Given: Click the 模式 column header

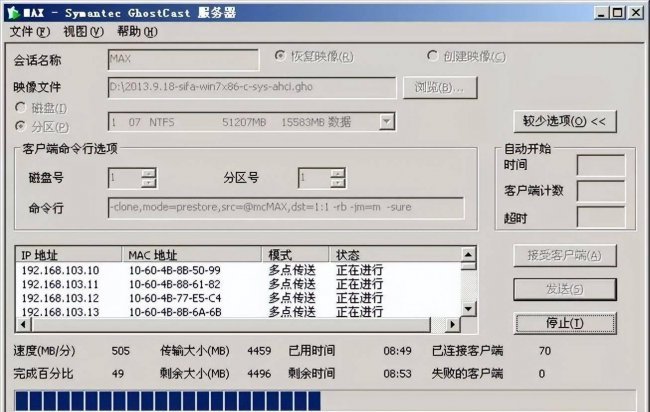Looking at the screenshot, I should point(295,255).
